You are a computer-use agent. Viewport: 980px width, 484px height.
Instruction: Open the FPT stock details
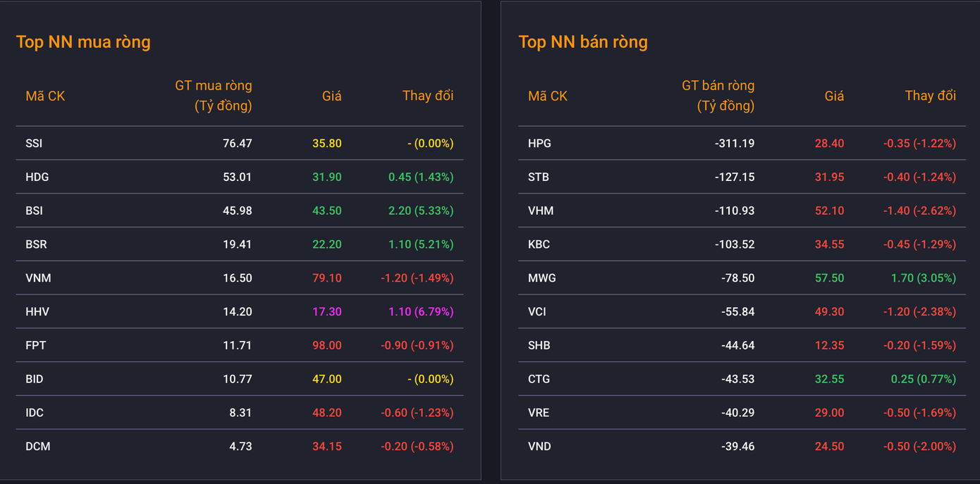click(x=35, y=345)
